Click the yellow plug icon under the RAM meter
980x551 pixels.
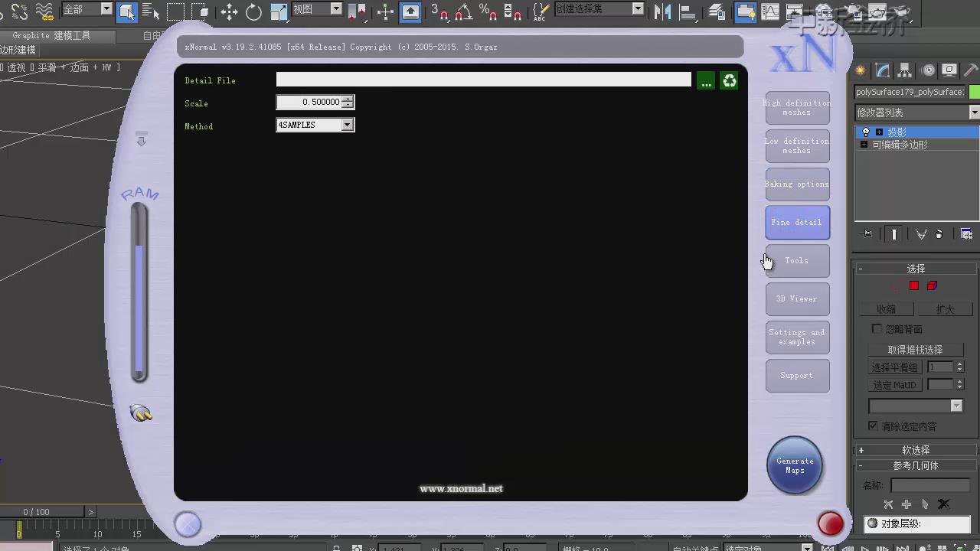click(x=141, y=413)
